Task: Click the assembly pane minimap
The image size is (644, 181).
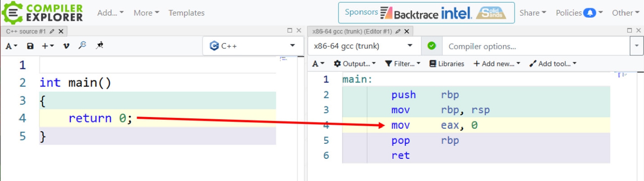Action: click(622, 75)
